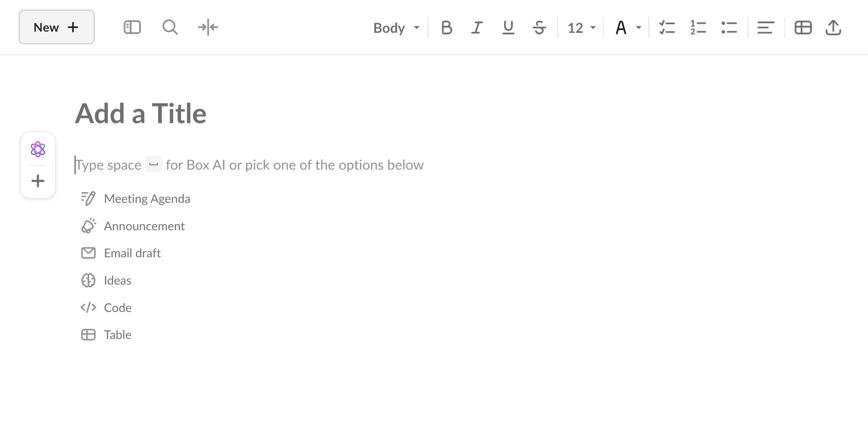Insert a numbered list
Image resolution: width=868 pixels, height=423 pixels.
698,28
